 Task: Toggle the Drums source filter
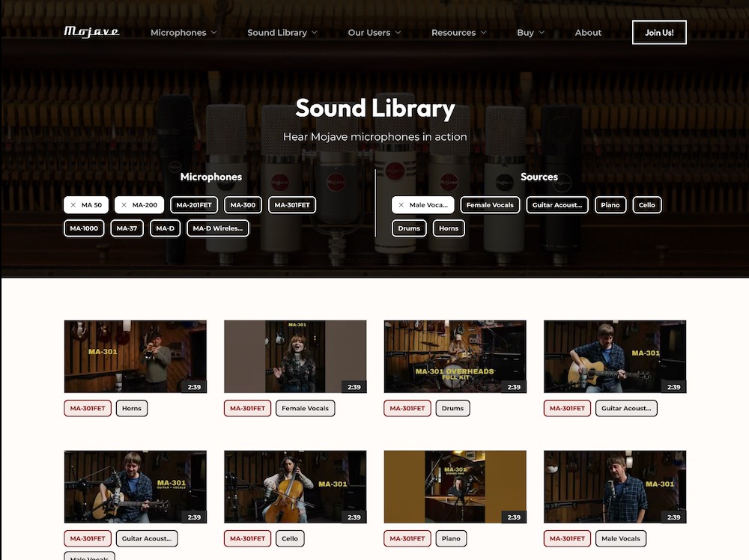[409, 228]
